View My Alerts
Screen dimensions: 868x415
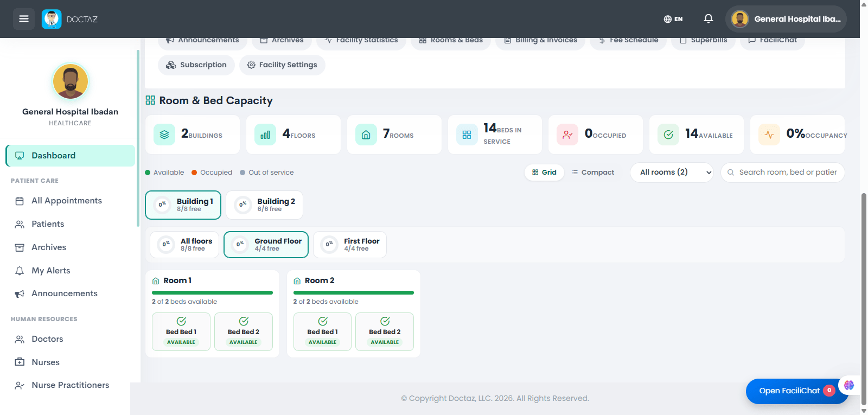[x=51, y=271]
